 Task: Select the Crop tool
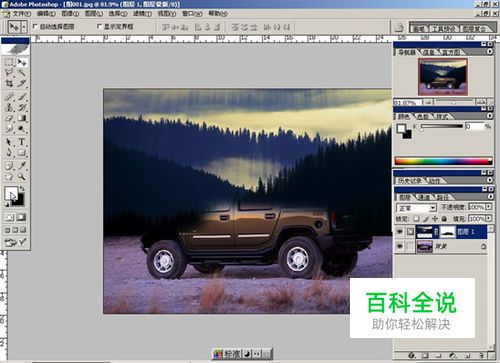[x=9, y=83]
